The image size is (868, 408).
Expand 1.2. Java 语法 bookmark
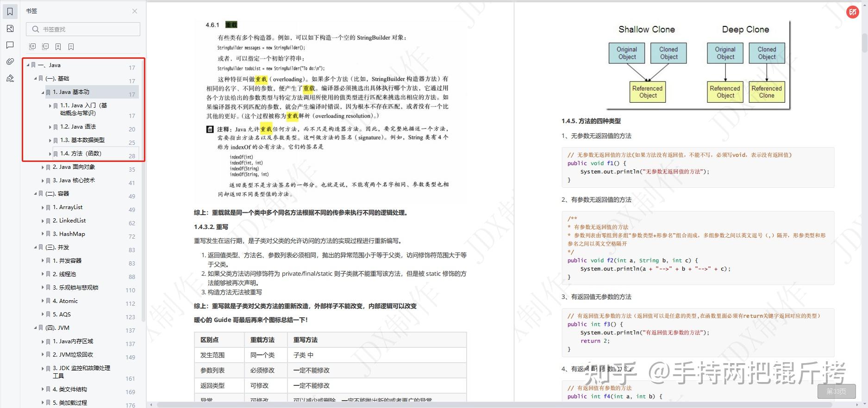coord(50,127)
